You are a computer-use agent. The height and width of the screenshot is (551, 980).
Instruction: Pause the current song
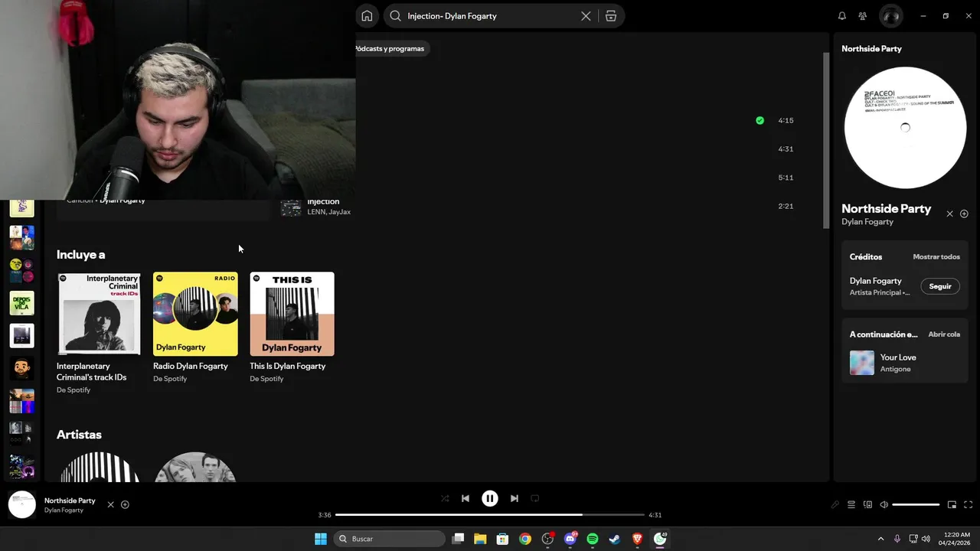(490, 498)
